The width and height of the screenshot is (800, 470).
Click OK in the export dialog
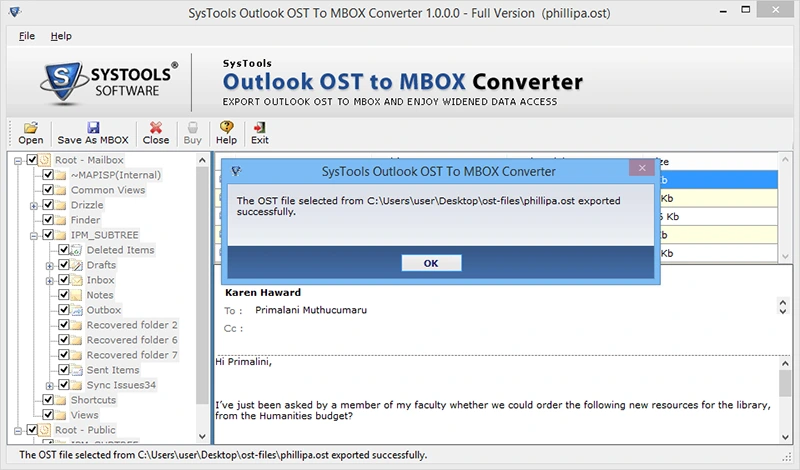tap(431, 263)
